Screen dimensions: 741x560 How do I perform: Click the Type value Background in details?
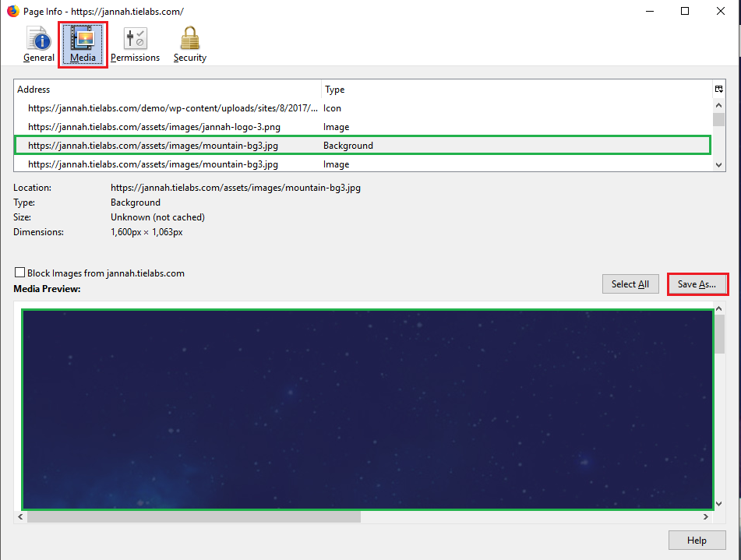136,203
